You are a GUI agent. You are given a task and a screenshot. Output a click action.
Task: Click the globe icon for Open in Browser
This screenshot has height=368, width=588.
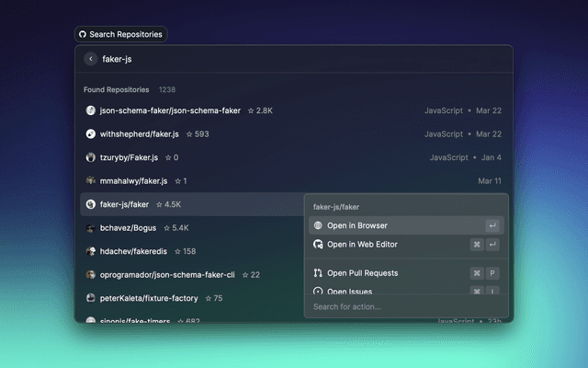[x=318, y=225]
